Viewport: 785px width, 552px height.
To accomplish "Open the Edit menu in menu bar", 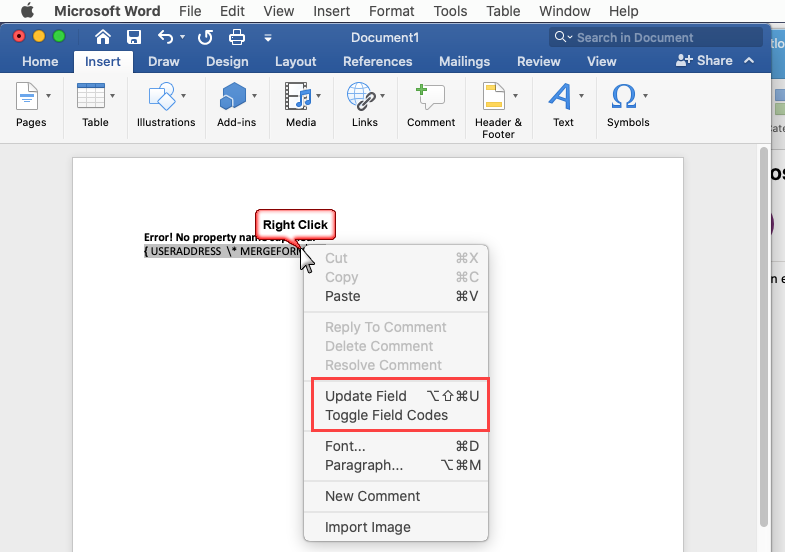I will (232, 11).
